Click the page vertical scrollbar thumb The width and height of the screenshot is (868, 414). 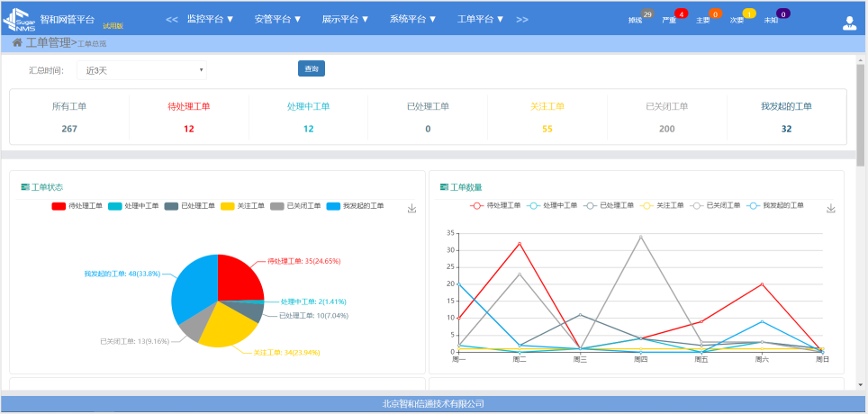pyautogui.click(x=860, y=115)
